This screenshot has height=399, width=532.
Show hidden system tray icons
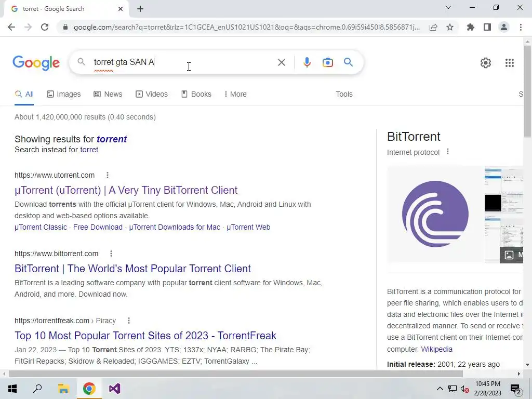pos(440,389)
